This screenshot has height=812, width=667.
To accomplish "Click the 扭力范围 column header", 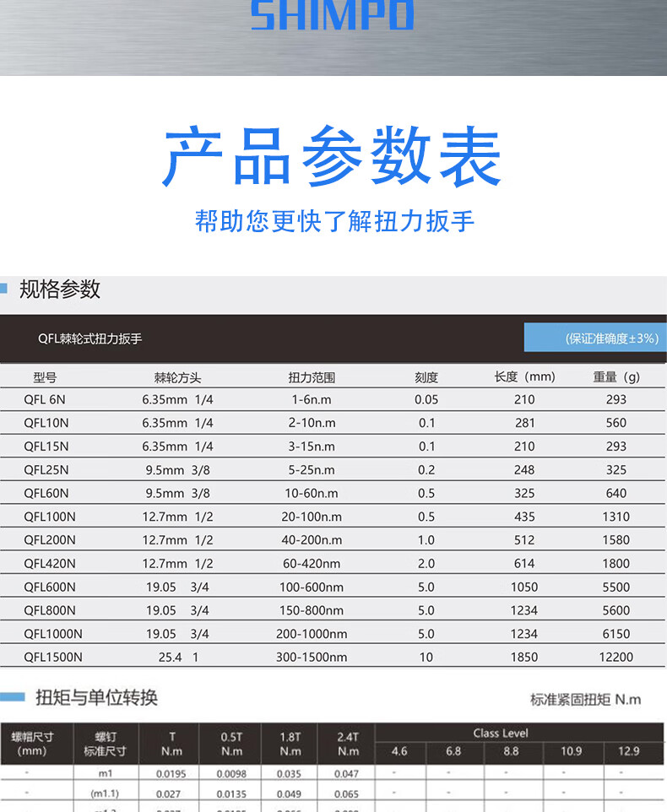I will tap(312, 377).
